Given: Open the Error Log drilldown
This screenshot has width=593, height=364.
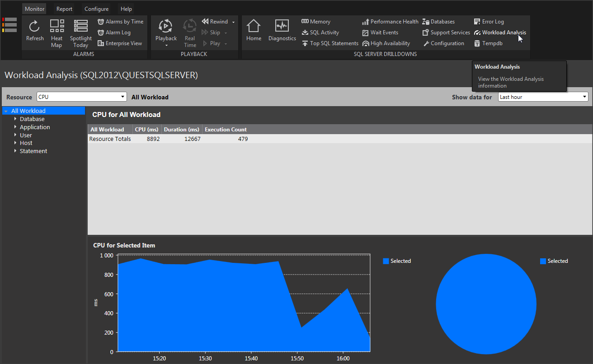Looking at the screenshot, I should click(x=489, y=22).
